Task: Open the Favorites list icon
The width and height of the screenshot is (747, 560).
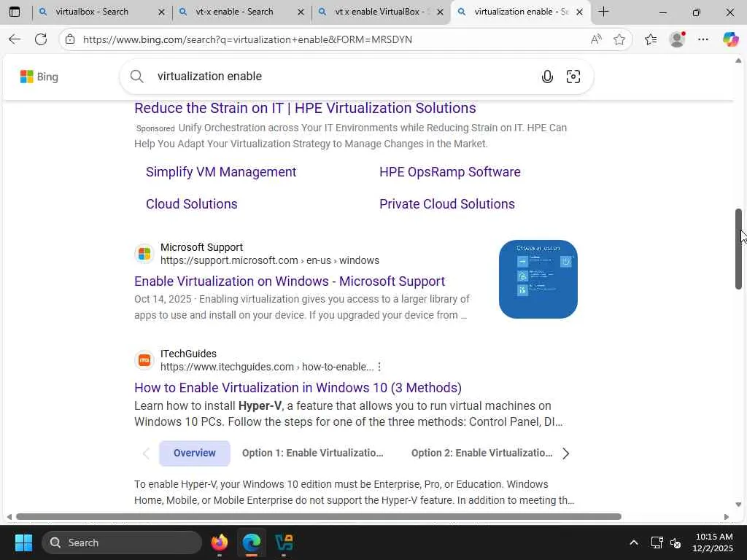Action: tap(651, 39)
